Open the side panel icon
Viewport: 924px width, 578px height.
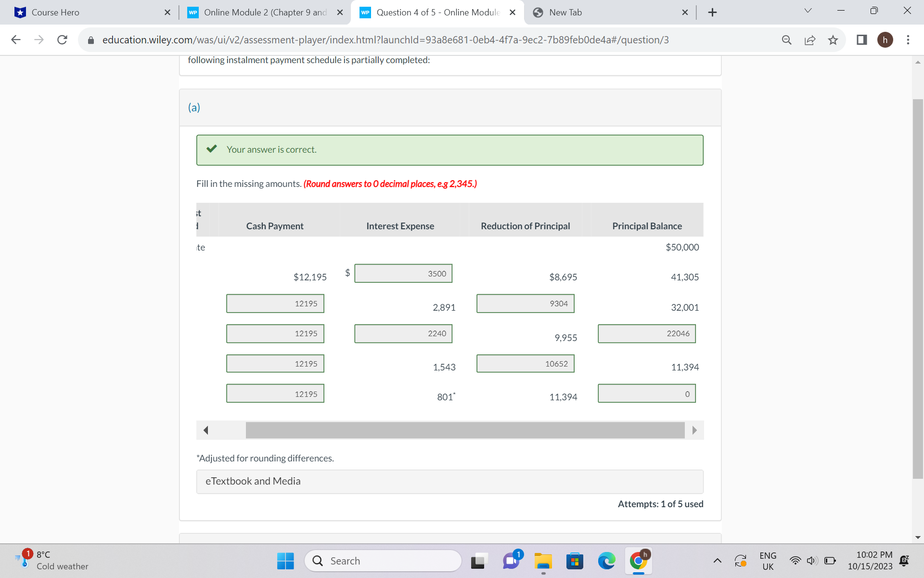(x=861, y=40)
